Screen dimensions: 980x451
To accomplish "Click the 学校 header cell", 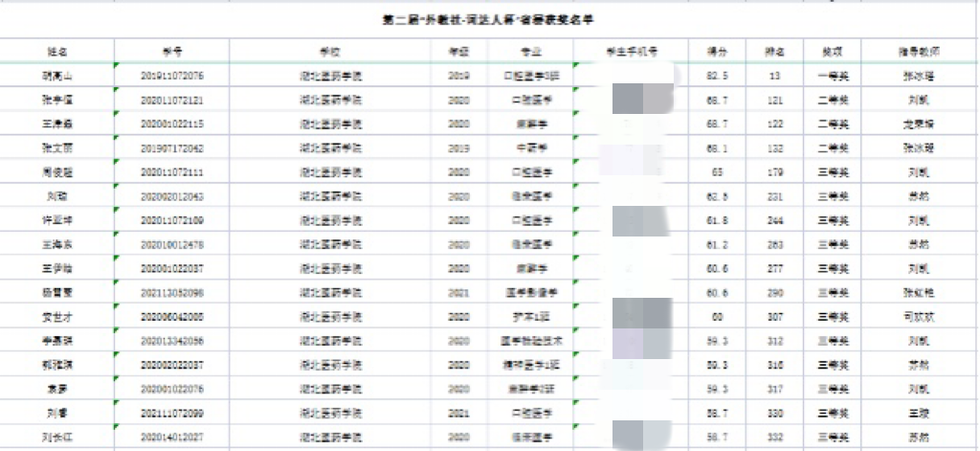I will (330, 51).
